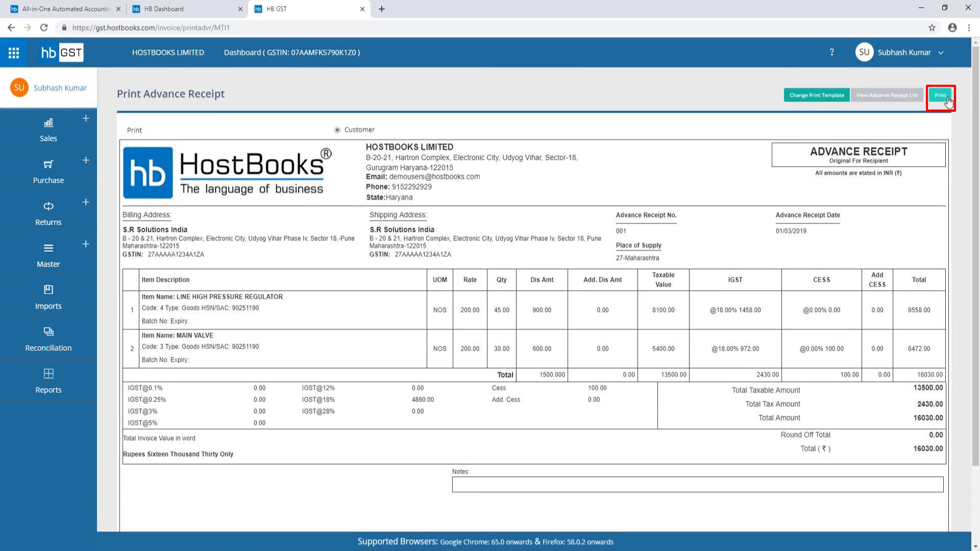Viewport: 980px width, 551px height.
Task: Click the HostBooks company logo image
Action: (228, 172)
